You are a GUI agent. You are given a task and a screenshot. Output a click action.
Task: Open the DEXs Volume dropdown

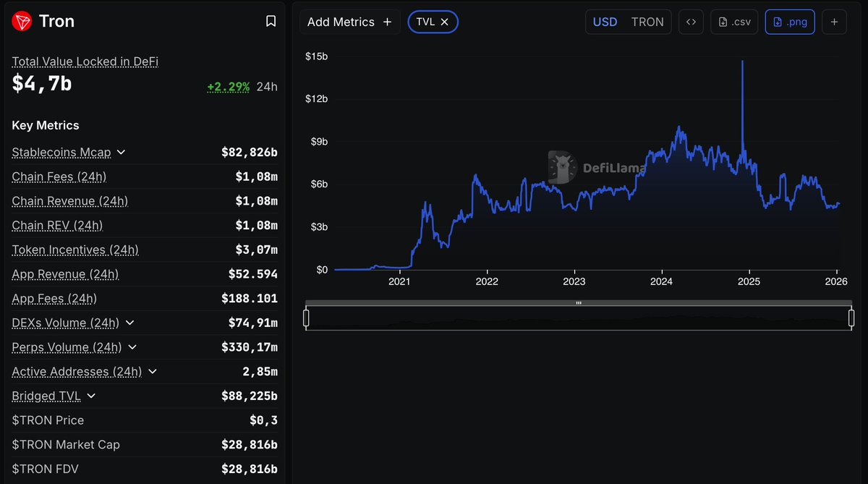[129, 323]
